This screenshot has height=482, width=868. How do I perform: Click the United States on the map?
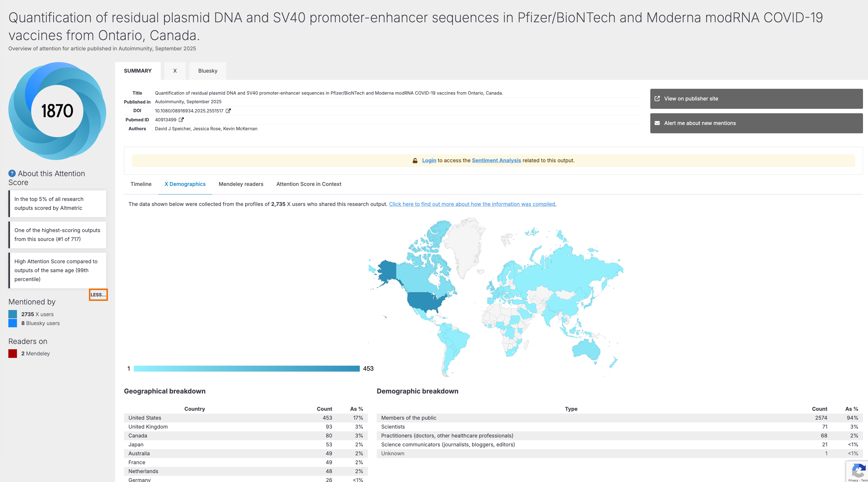[x=425, y=301]
